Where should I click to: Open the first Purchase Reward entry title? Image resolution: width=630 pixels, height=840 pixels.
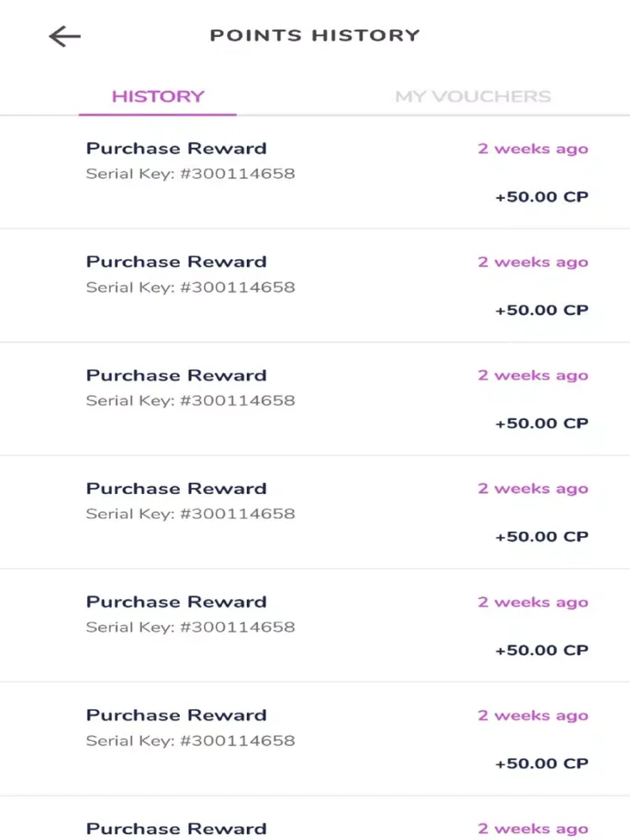click(x=176, y=149)
